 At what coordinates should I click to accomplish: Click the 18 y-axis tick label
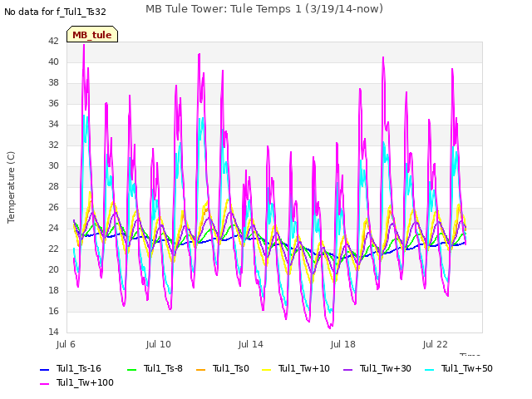(x=53, y=290)
